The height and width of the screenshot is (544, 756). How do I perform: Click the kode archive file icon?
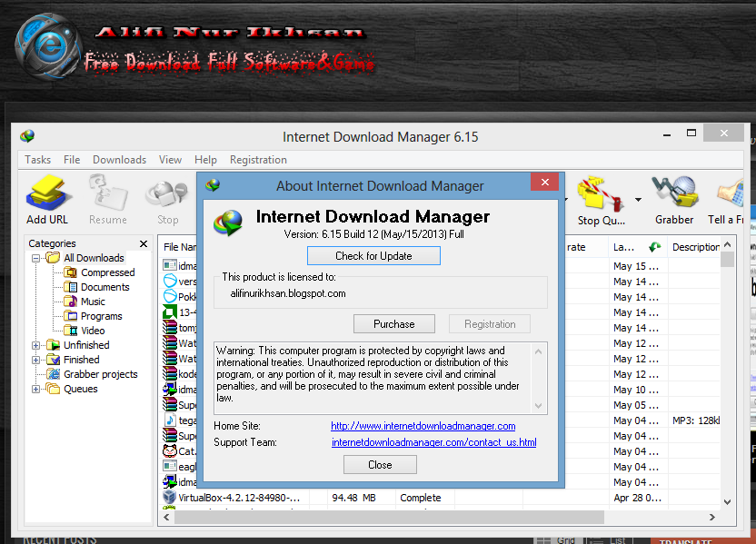pyautogui.click(x=170, y=373)
